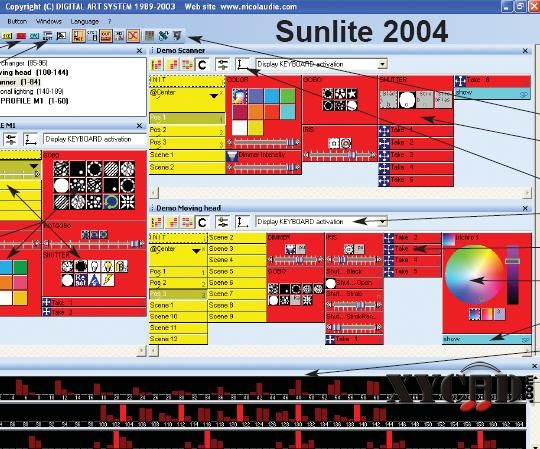This screenshot has width=540, height=449.
Task: Click the show bar under the Moving head color wheel
Action: coord(487,340)
